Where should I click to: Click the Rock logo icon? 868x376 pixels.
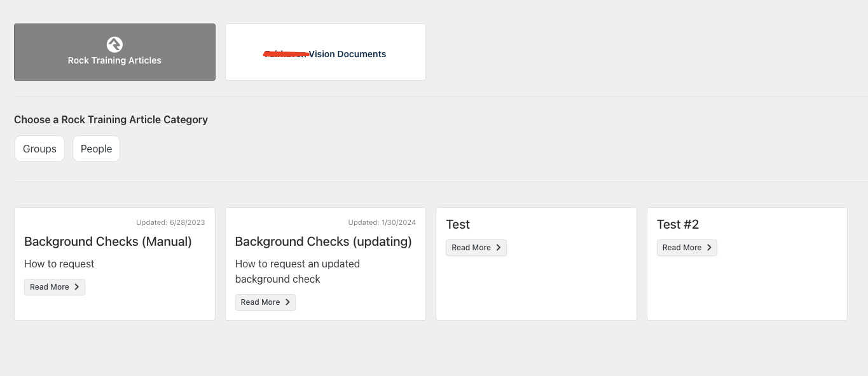coord(114,44)
